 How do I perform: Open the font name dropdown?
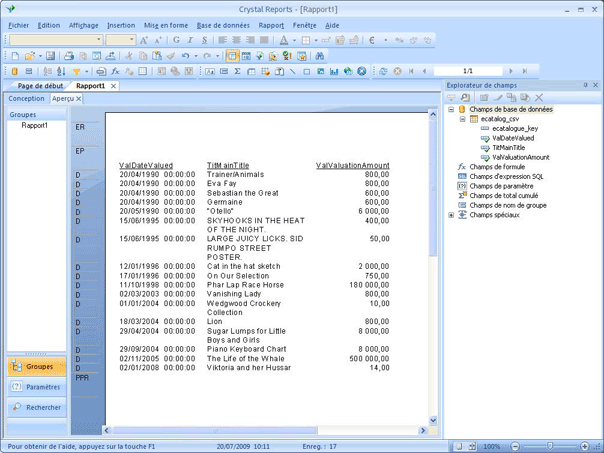(98, 40)
